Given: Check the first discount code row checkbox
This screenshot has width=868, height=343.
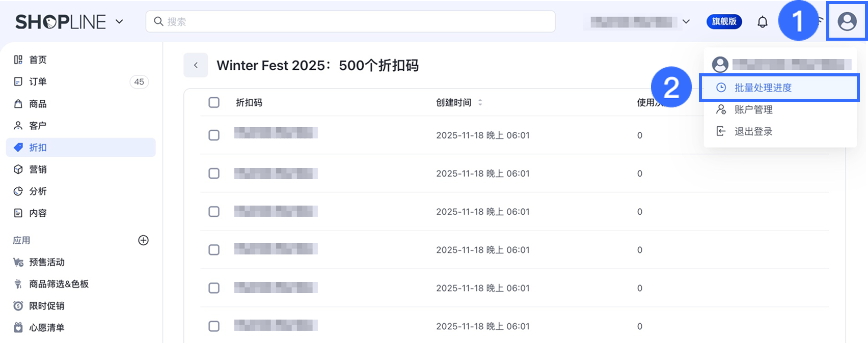Looking at the screenshot, I should click(x=214, y=135).
